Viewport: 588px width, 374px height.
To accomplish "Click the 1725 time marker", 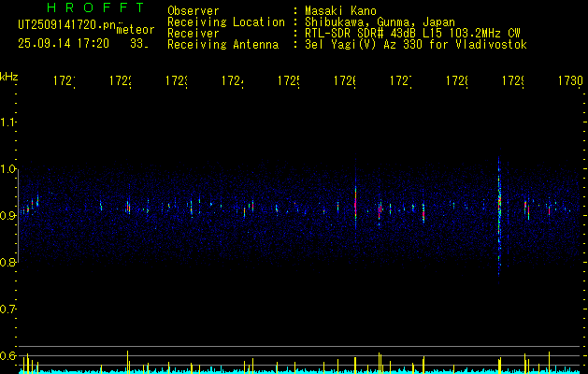I will (289, 80).
